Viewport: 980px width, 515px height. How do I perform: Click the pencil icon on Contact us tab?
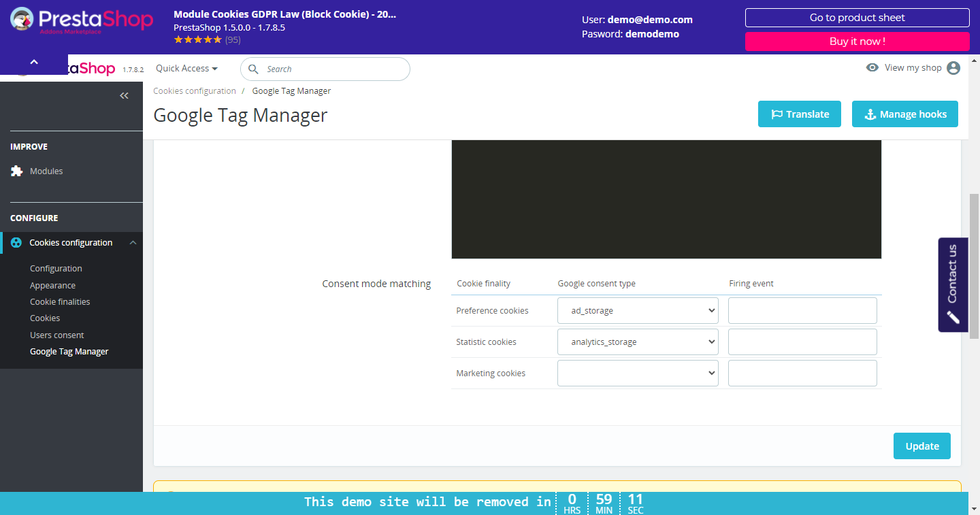coord(953,317)
